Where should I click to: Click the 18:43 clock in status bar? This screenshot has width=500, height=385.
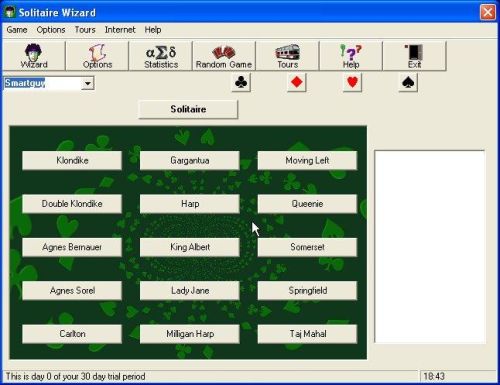tap(434, 377)
